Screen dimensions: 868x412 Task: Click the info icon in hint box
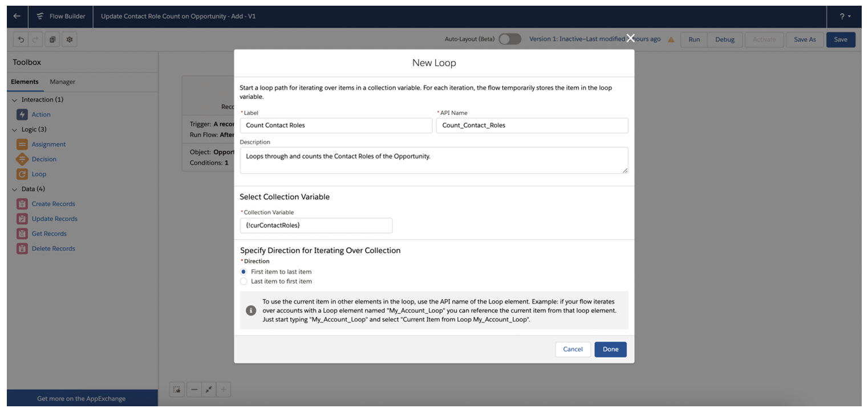click(x=250, y=310)
